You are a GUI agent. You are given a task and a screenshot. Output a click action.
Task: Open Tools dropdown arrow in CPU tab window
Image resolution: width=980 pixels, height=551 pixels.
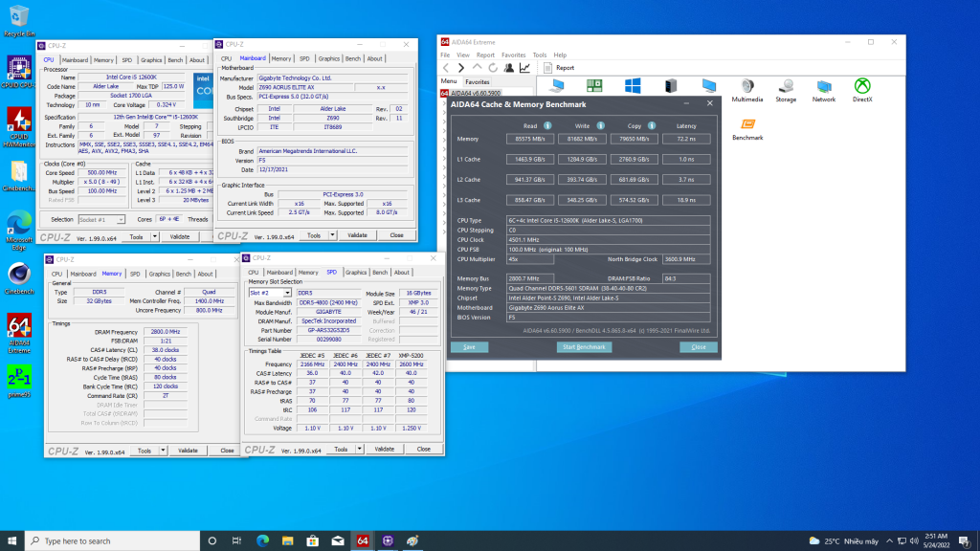(x=155, y=237)
